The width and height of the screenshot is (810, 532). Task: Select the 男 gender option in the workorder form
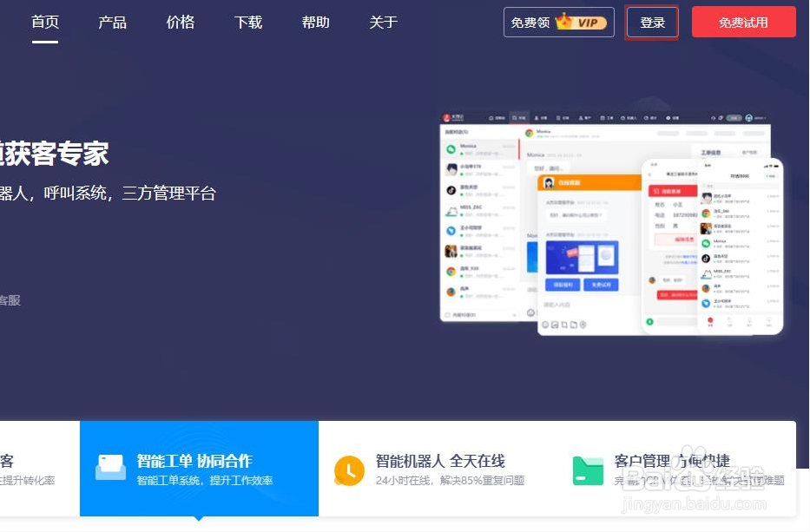tap(674, 227)
